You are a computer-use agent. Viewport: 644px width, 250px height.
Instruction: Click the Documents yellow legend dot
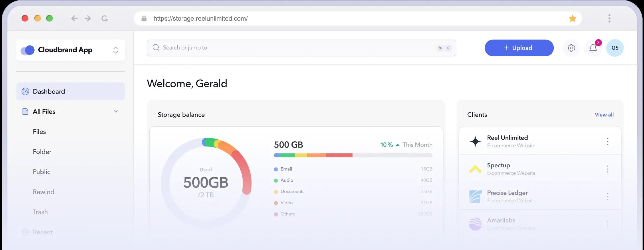click(276, 192)
